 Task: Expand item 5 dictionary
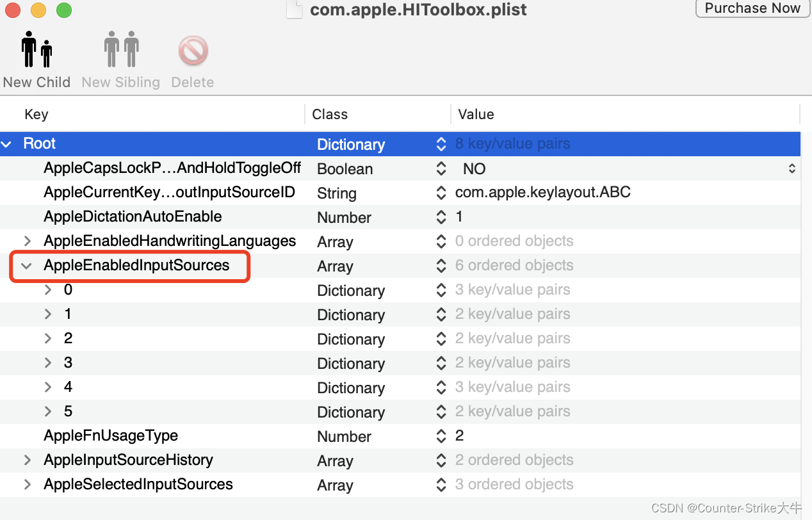click(x=48, y=412)
